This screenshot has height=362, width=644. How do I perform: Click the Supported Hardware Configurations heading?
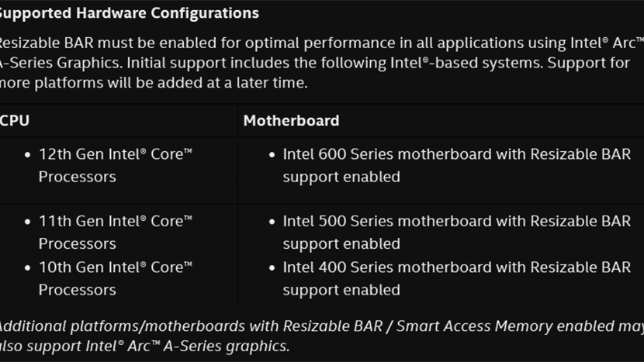(128, 13)
